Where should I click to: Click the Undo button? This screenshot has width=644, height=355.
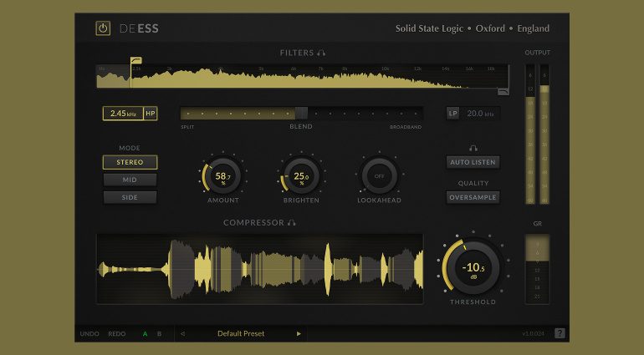tap(89, 333)
